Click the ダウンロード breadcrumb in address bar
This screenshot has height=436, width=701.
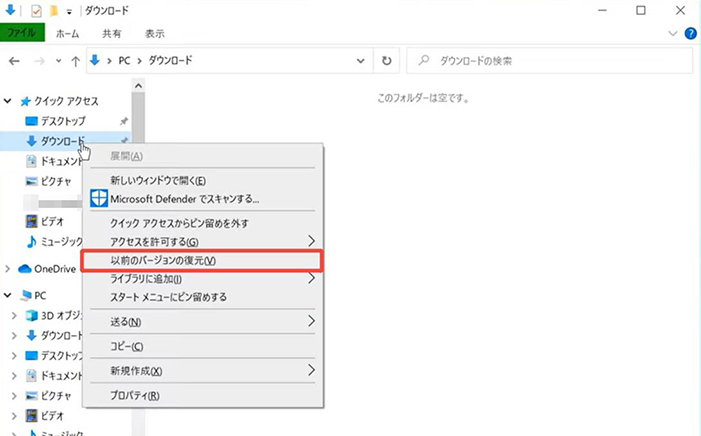tap(170, 60)
